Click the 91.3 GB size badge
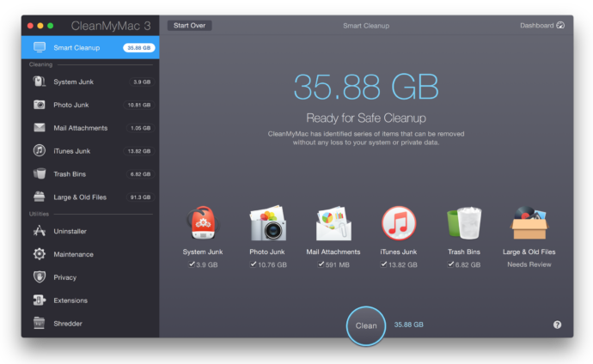 140,197
